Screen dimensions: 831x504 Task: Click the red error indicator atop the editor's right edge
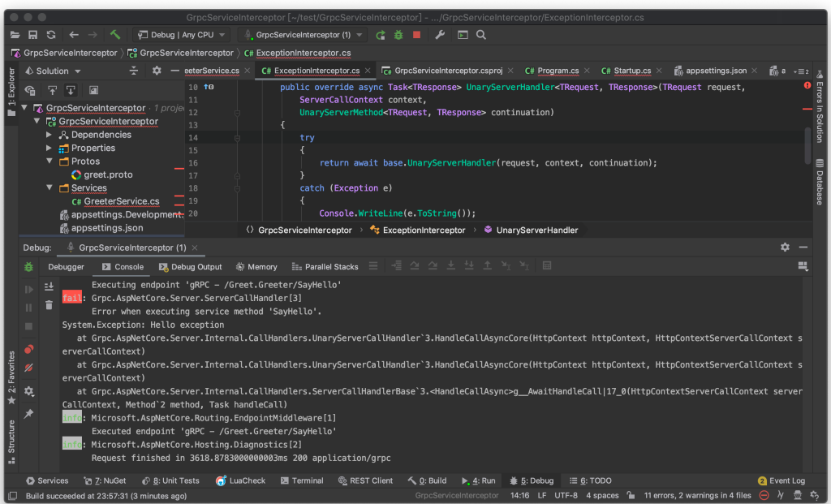807,85
